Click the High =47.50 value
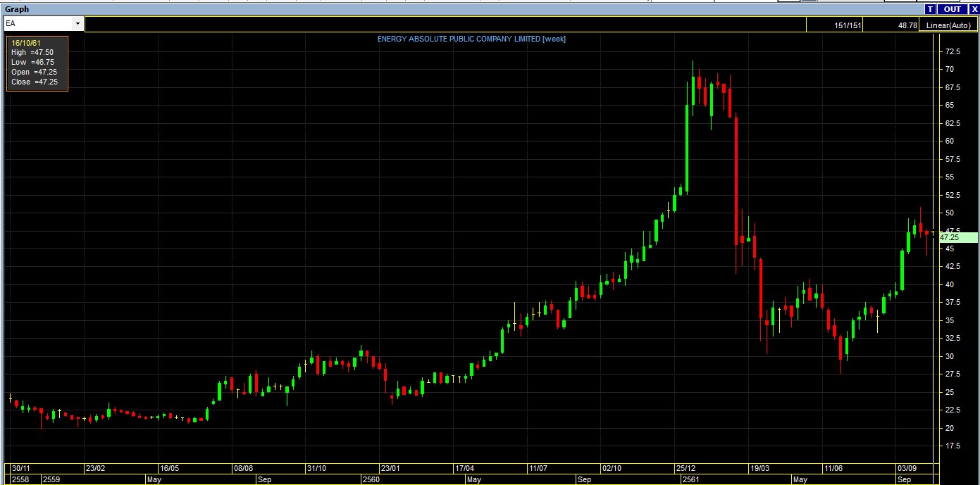The width and height of the screenshot is (980, 485). tap(32, 53)
